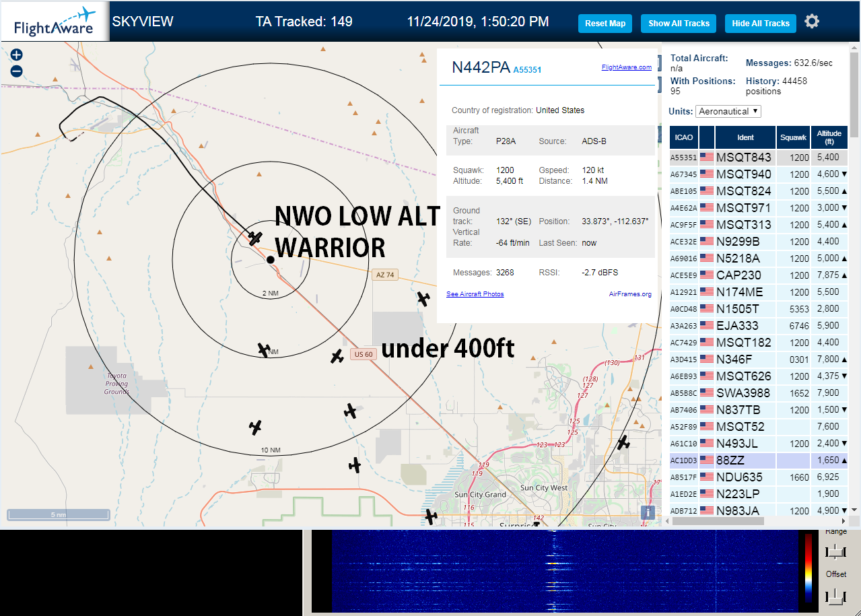This screenshot has width=861, height=616.
Task: Select the N223LP row
Action: [x=759, y=494]
